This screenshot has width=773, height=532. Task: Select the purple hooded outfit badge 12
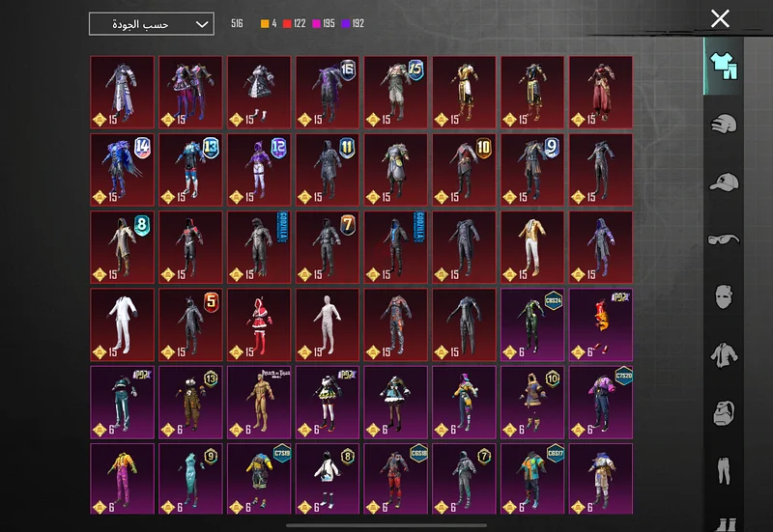pos(259,170)
